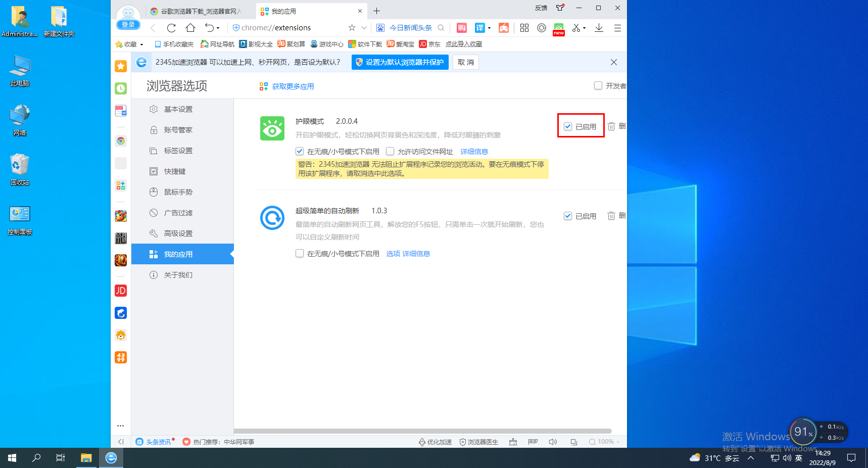
Task: Open the sidebar history clock icon
Action: [121, 88]
